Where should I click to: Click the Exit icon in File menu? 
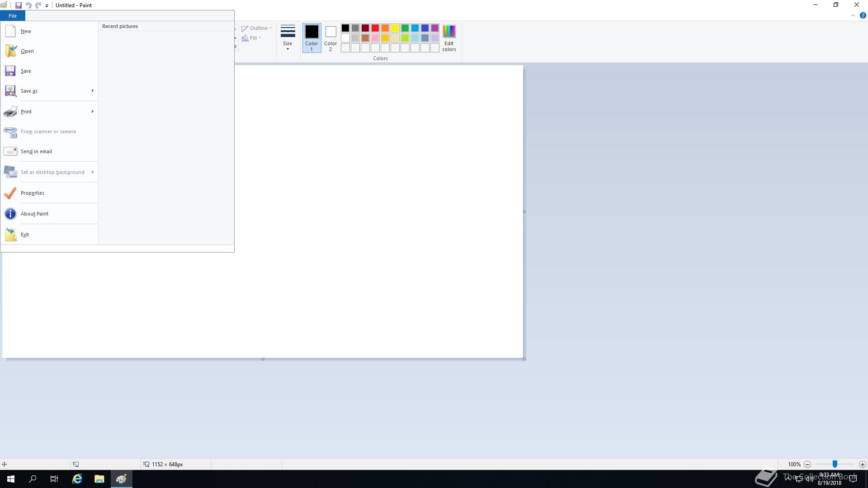click(x=10, y=235)
